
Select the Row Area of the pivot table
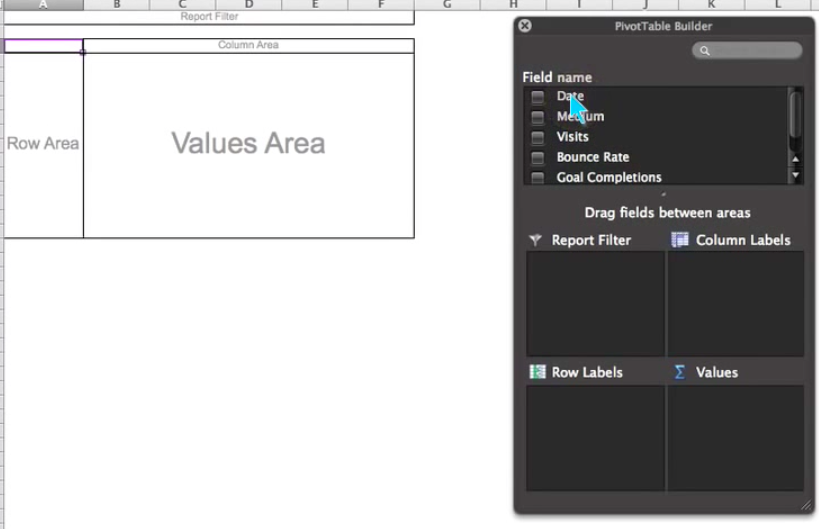click(43, 144)
